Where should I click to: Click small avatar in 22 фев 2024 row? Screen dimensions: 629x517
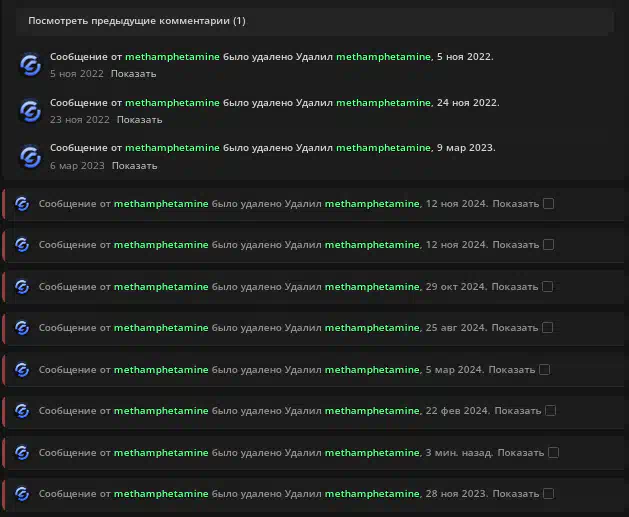click(x=22, y=411)
